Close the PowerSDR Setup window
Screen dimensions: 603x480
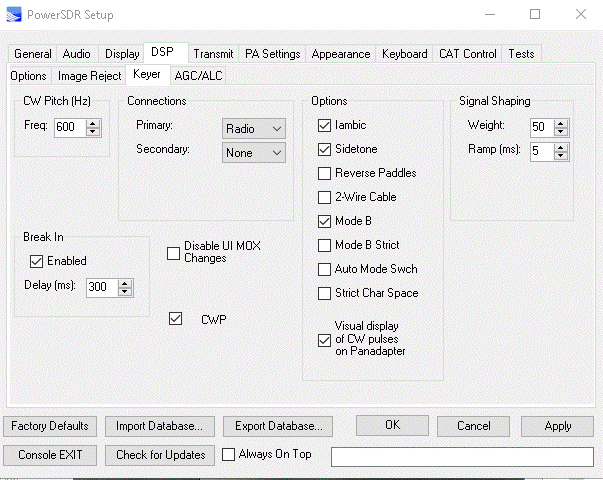[581, 15]
